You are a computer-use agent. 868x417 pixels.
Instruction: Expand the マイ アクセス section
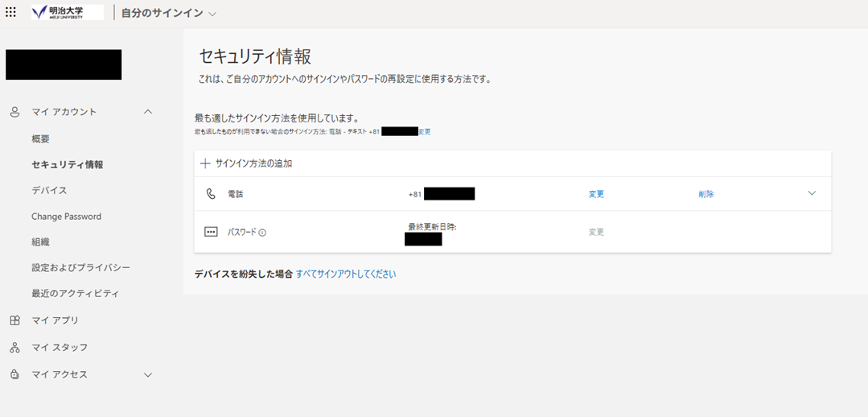tap(147, 374)
